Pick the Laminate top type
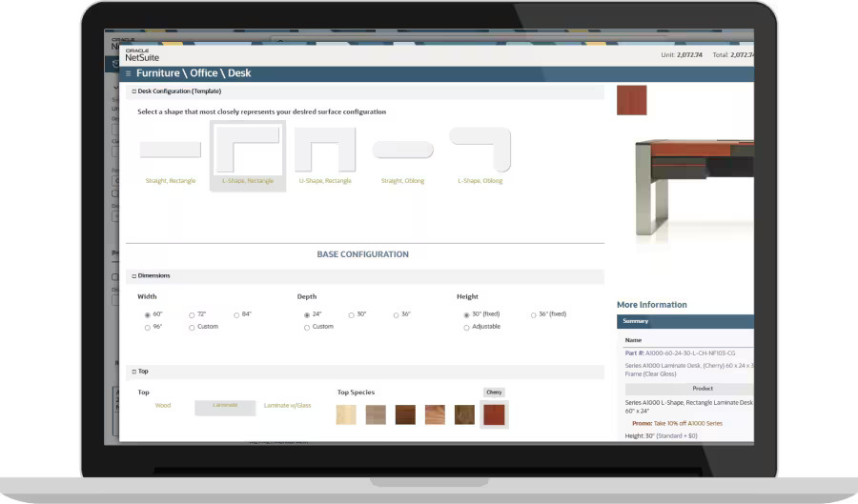 point(225,408)
